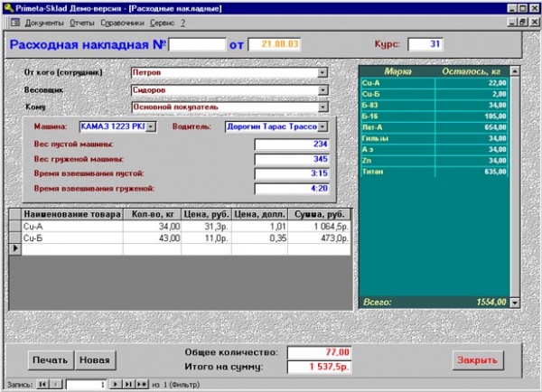This screenshot has width=542, height=392.
Task: Open the Водитель dropdown list
Action: 322,126
